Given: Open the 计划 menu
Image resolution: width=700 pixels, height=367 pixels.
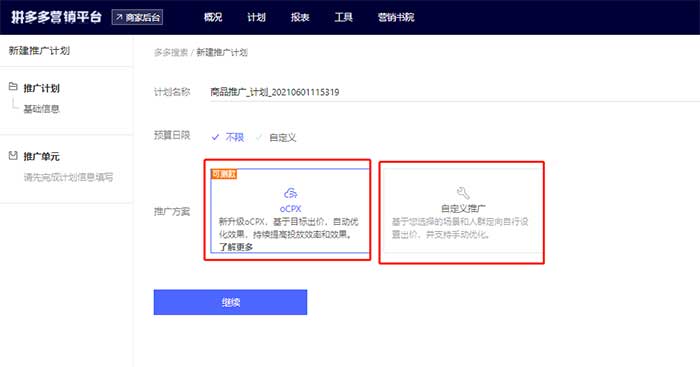Looking at the screenshot, I should point(256,17).
